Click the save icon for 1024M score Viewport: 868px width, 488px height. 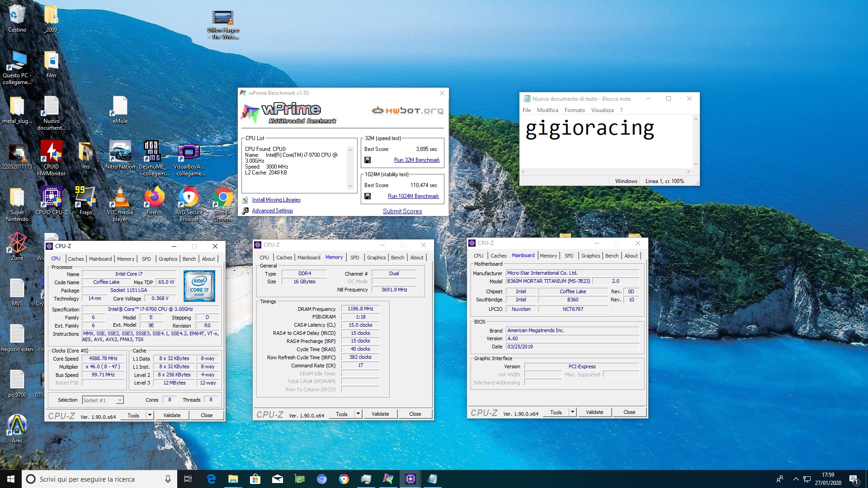(x=368, y=196)
